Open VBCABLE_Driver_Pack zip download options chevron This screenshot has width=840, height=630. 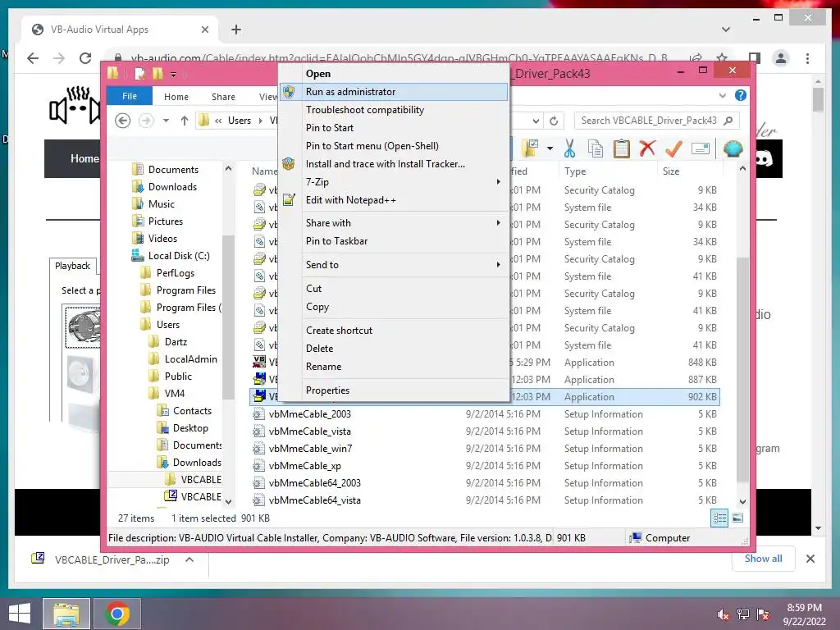click(189, 559)
